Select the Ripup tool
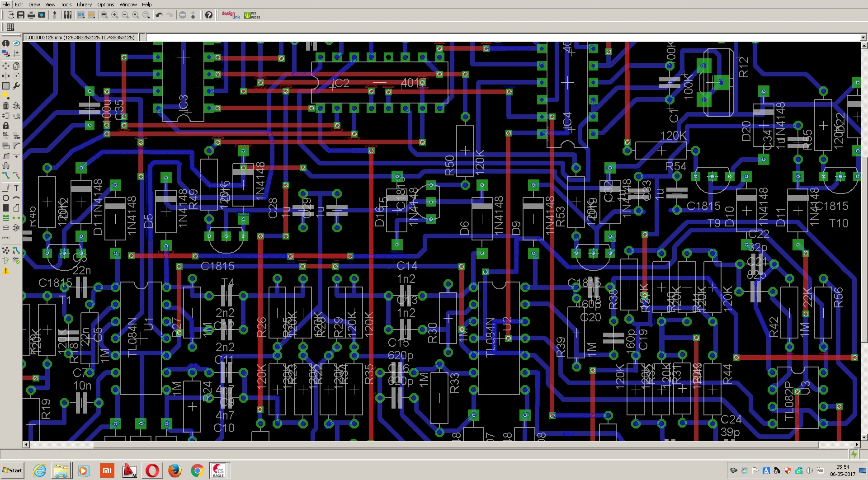The height and width of the screenshot is (480, 868). coord(16,175)
